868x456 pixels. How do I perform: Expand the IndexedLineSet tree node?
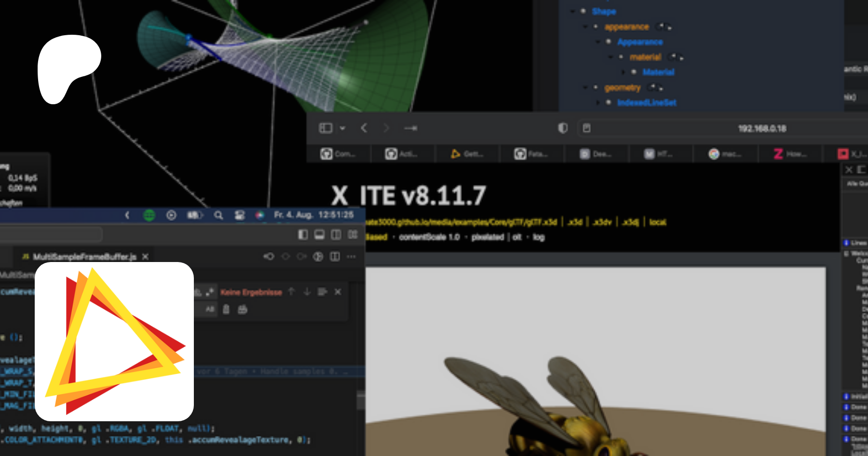click(x=598, y=102)
